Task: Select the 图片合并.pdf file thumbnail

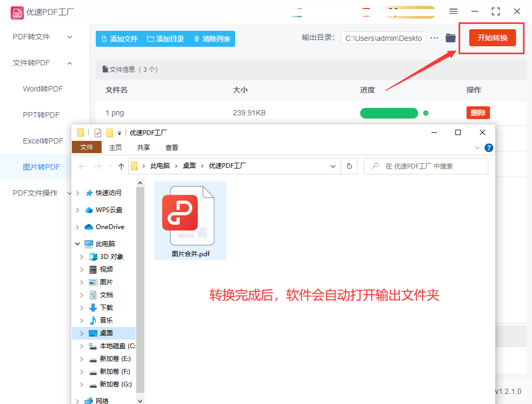Action: (190, 221)
